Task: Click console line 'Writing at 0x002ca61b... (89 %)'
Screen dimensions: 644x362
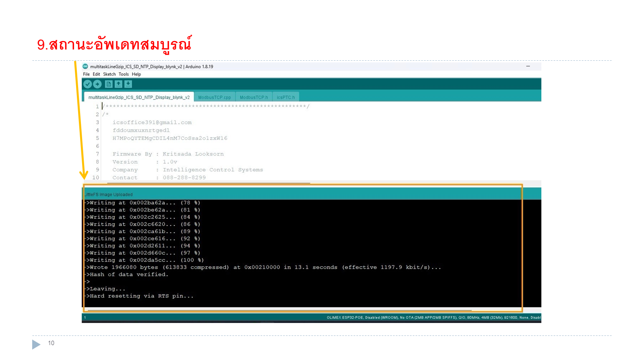Action: click(x=143, y=232)
